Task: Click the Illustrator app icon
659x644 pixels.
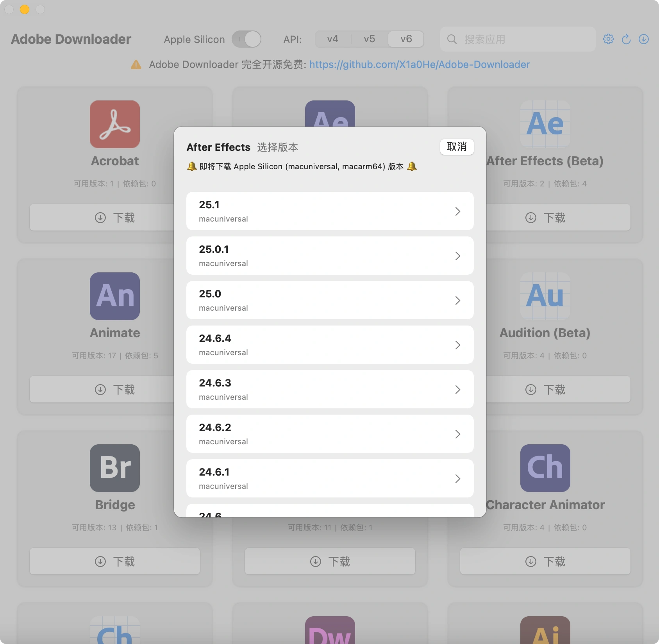Action: [545, 630]
